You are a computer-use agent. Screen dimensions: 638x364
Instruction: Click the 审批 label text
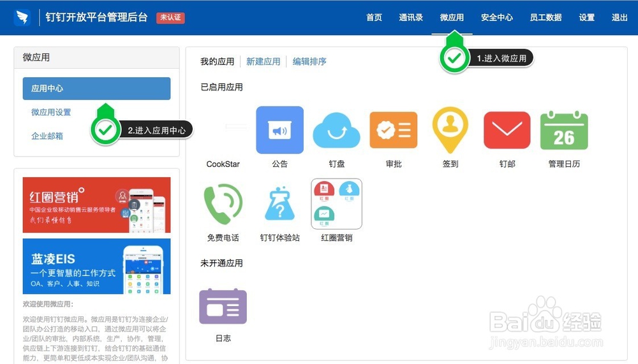tap(394, 164)
